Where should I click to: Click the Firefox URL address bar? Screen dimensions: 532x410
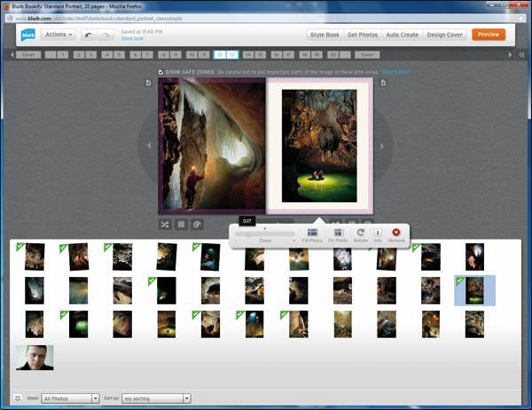pyautogui.click(x=264, y=19)
